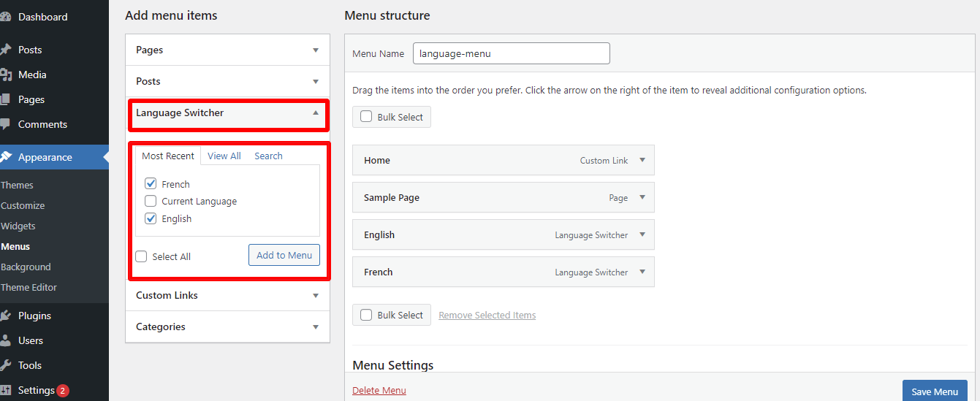Click the Settings sliders icon
The height and width of the screenshot is (401, 980).
coord(5,390)
